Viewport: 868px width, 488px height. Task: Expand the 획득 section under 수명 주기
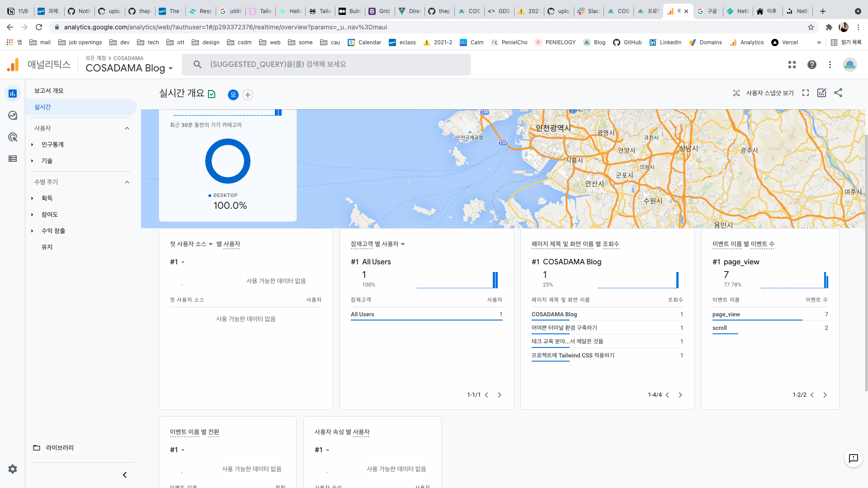pos(33,198)
